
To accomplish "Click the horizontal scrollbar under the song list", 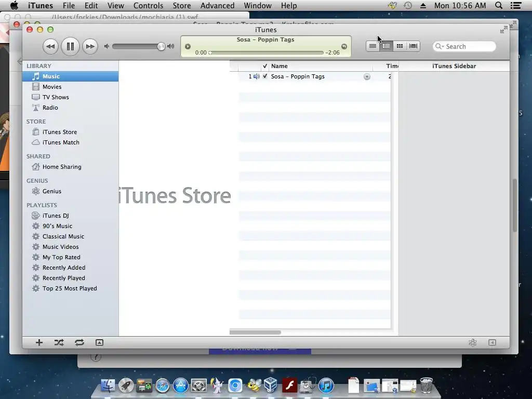I will (x=255, y=332).
